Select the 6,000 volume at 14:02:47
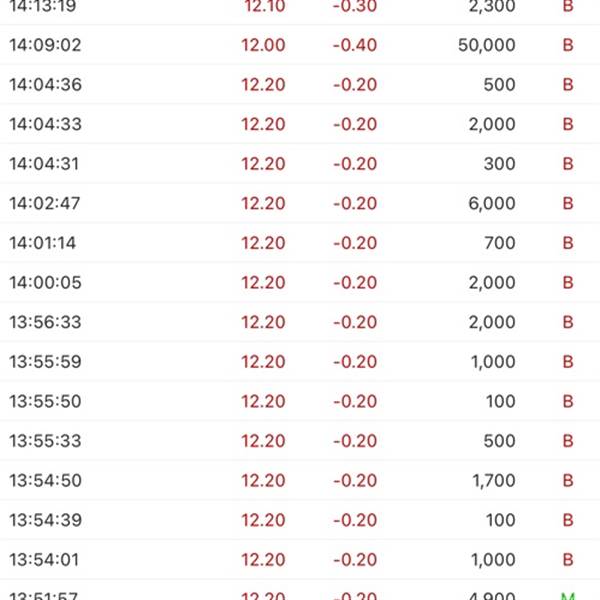600x600 pixels. click(x=492, y=203)
